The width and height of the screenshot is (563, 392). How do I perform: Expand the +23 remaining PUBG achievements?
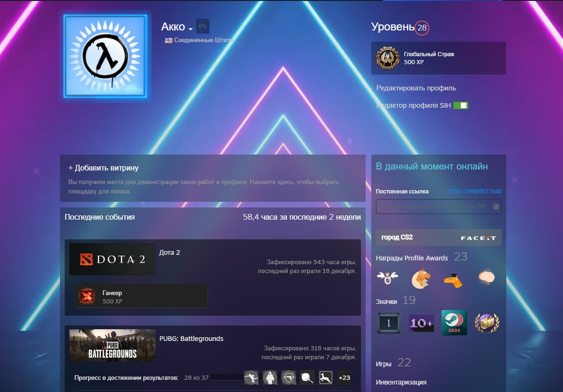344,377
